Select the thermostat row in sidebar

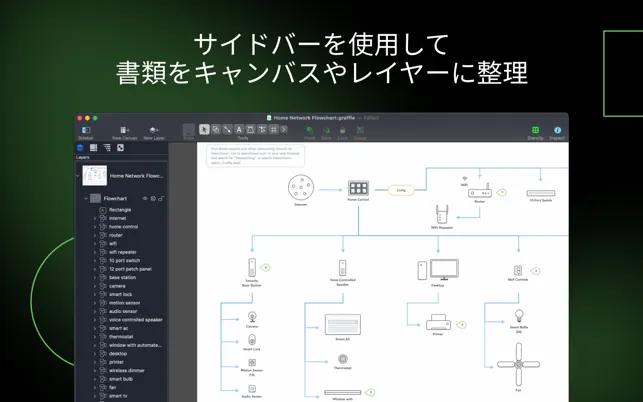121,337
